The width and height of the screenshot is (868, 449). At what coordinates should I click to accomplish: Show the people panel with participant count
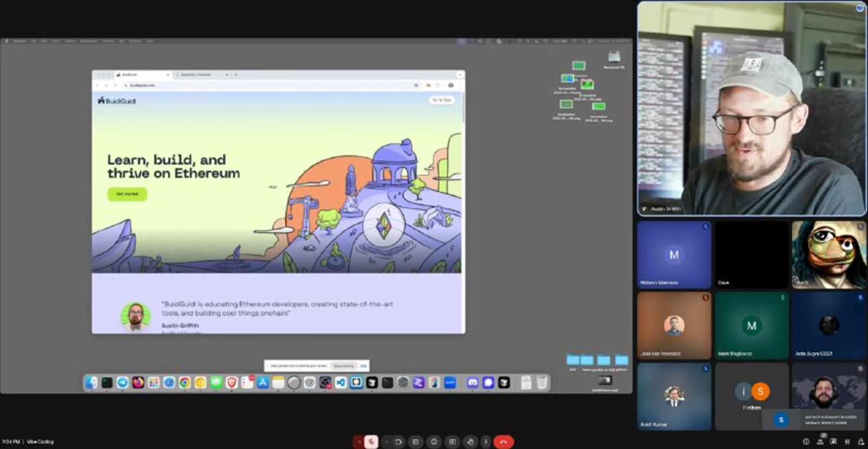point(820,441)
